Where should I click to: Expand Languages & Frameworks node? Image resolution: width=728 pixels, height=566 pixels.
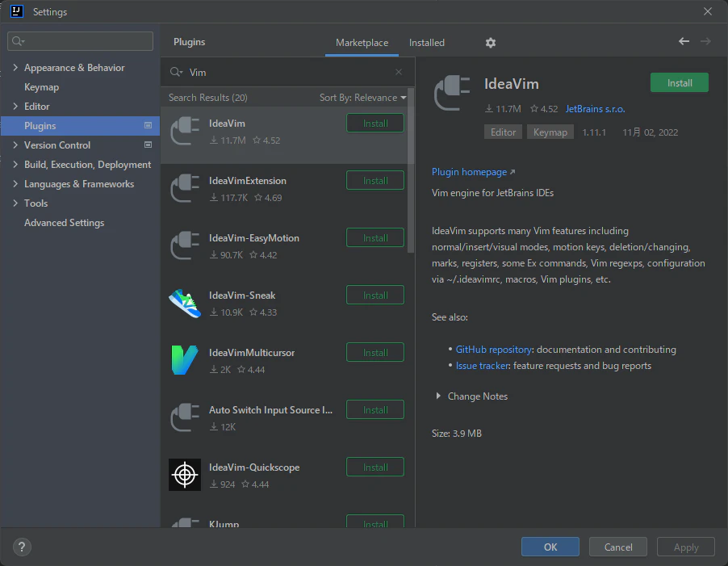(x=15, y=184)
